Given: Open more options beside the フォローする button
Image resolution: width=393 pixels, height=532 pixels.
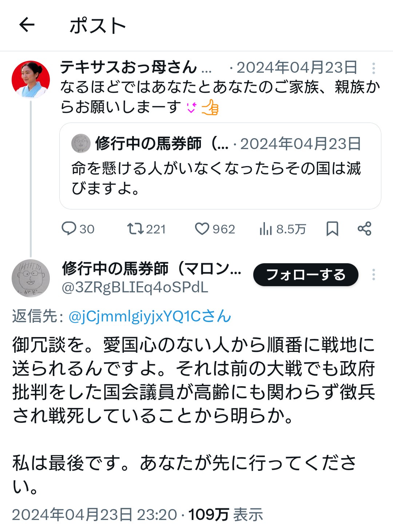Looking at the screenshot, I should 373,275.
